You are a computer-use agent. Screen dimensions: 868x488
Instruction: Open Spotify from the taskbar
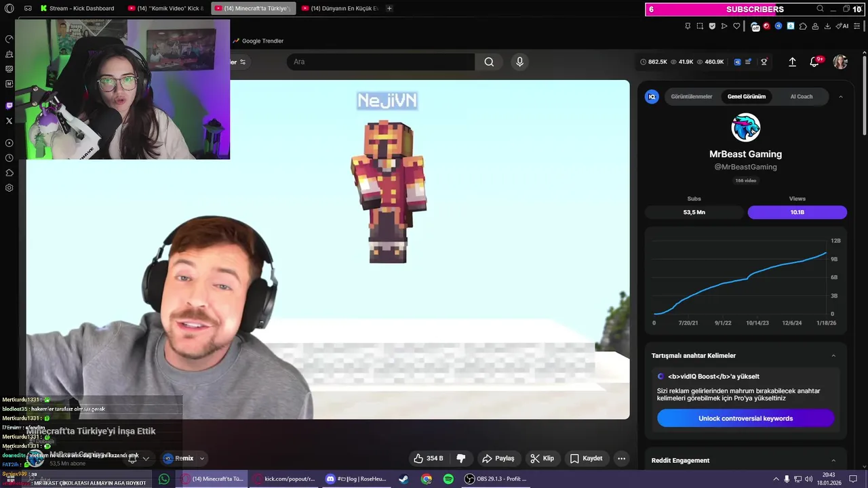(448, 479)
